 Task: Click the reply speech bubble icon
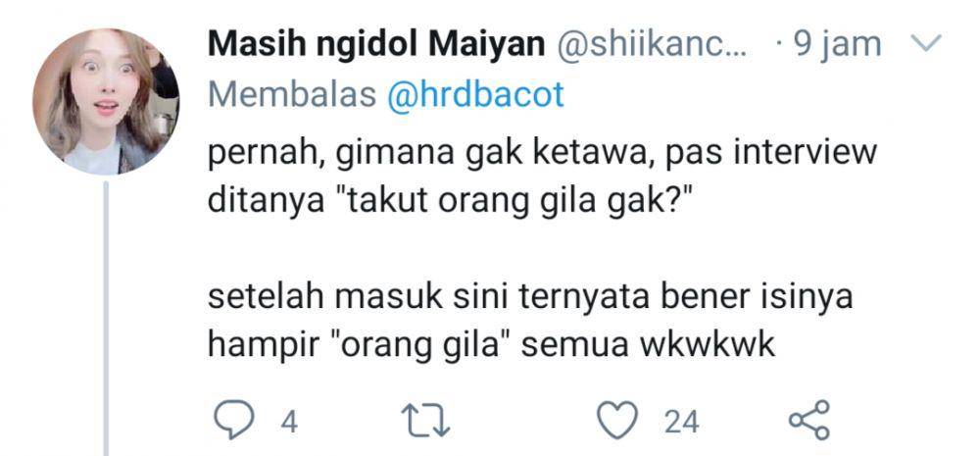(234, 420)
